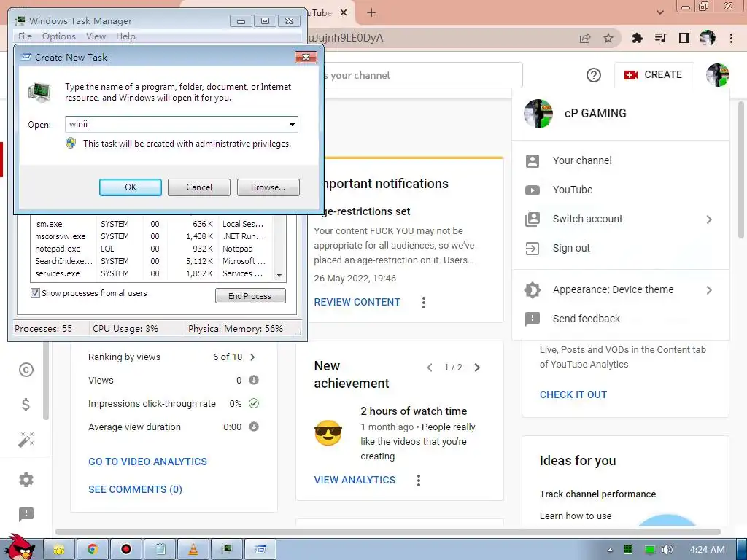Viewport: 747px width, 560px height.
Task: Open the three-dot menu next to REVIEW CONTENT
Action: coord(424,303)
